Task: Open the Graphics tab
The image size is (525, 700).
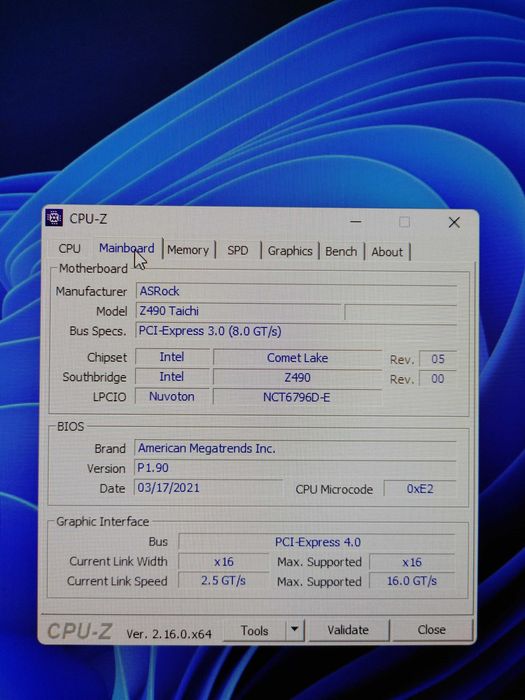Action: pyautogui.click(x=290, y=251)
